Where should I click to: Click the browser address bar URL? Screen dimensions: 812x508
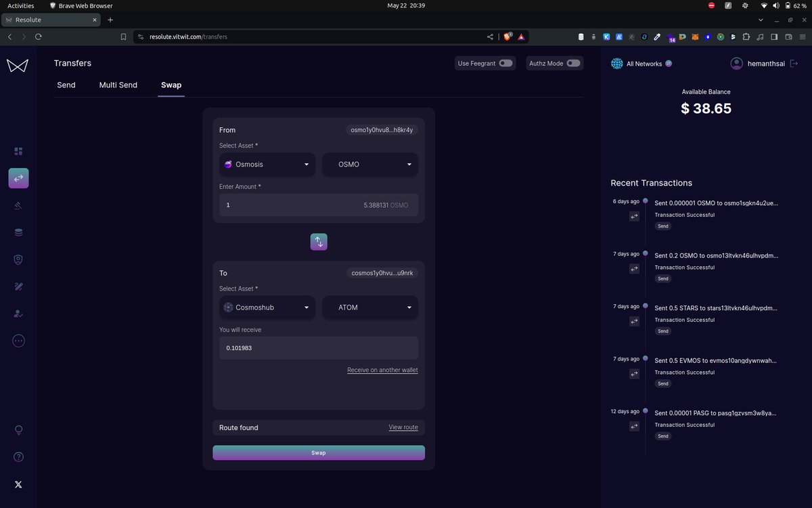[x=188, y=37]
